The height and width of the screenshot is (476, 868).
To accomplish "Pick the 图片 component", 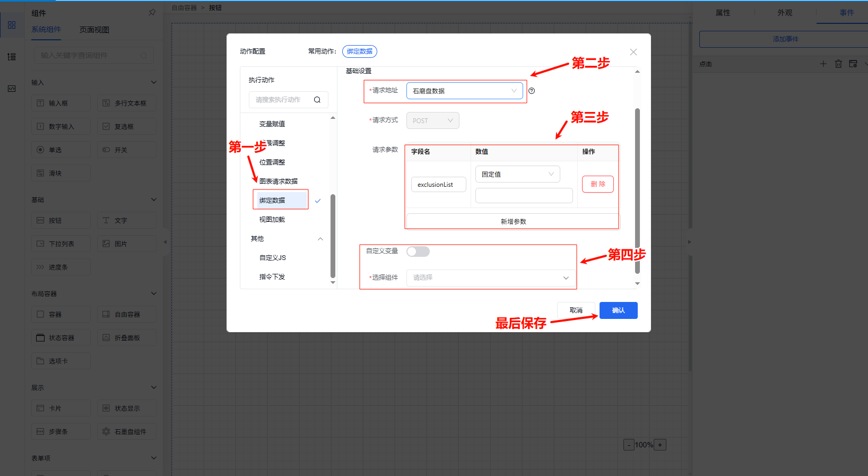I will (127, 244).
